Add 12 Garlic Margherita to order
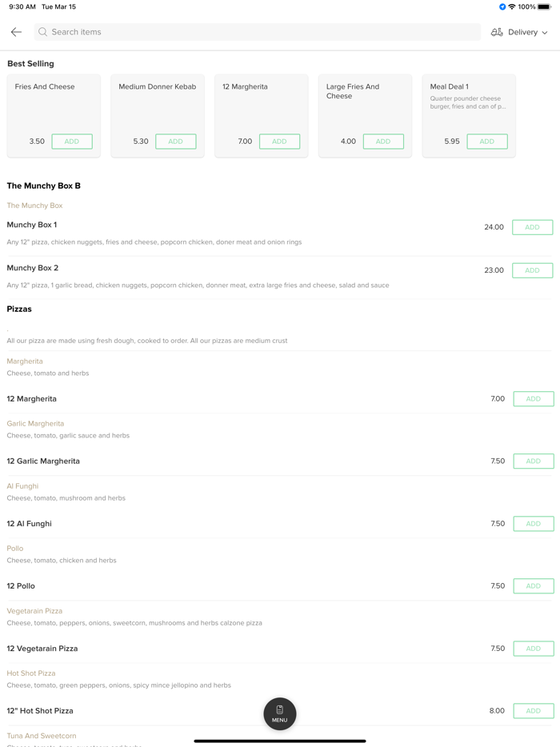Screen dimensions: 560x747 pyautogui.click(x=533, y=461)
